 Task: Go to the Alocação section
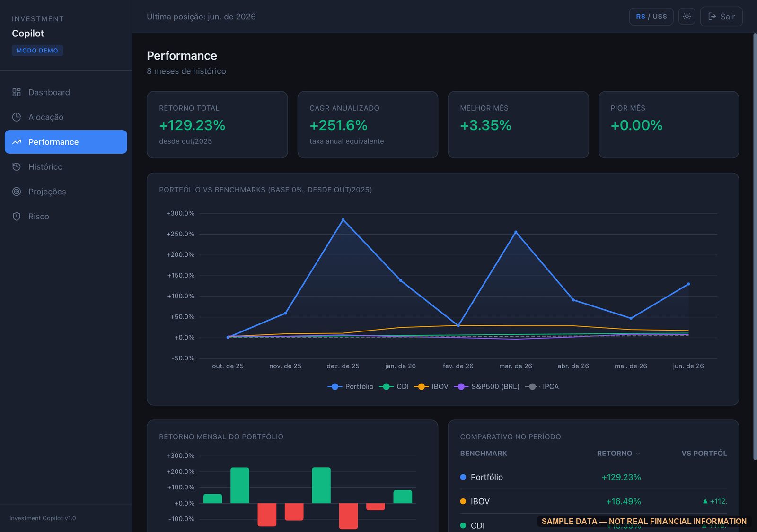pyautogui.click(x=66, y=117)
